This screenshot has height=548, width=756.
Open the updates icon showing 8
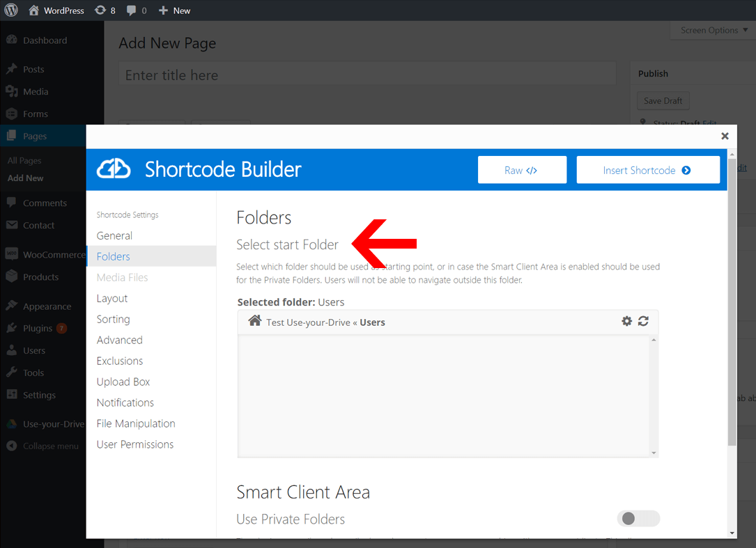(105, 10)
